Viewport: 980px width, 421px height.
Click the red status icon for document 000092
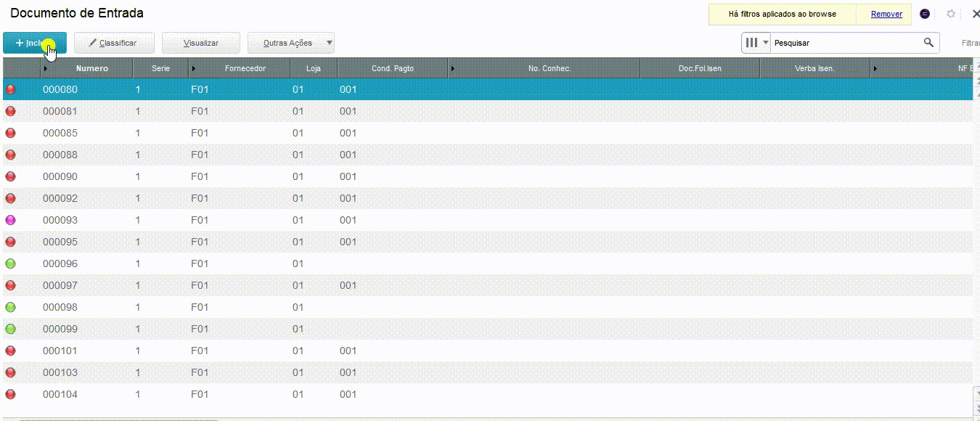10,198
